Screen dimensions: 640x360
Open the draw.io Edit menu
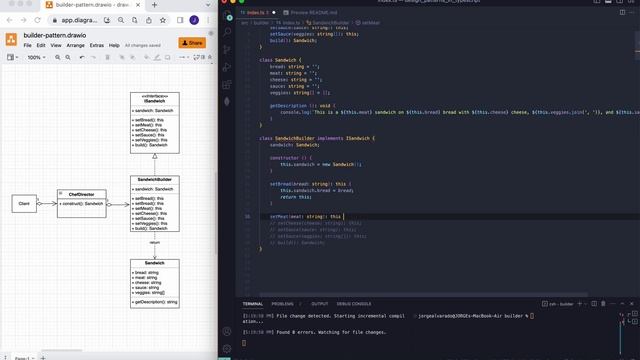(x=41, y=45)
